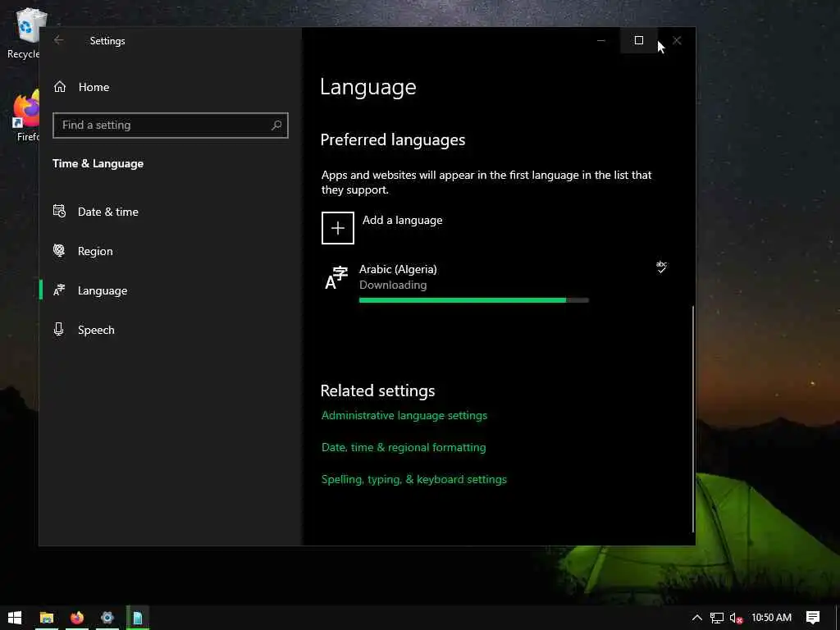Viewport: 840px width, 630px height.
Task: Launch Firefox from the taskbar
Action: click(77, 618)
